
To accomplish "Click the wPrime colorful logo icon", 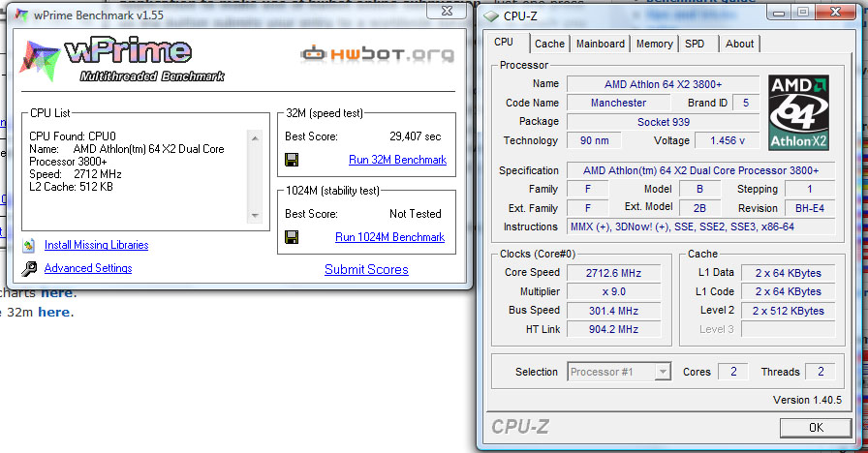I will [39, 59].
